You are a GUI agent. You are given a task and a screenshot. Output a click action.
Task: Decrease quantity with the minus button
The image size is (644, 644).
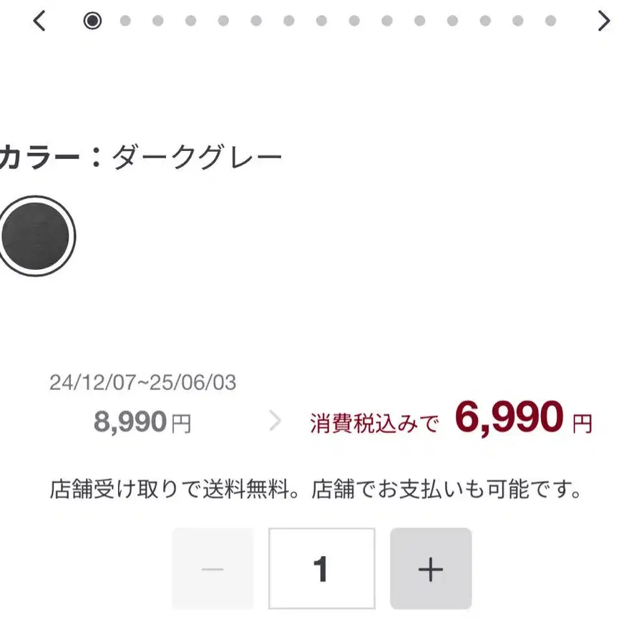(213, 569)
